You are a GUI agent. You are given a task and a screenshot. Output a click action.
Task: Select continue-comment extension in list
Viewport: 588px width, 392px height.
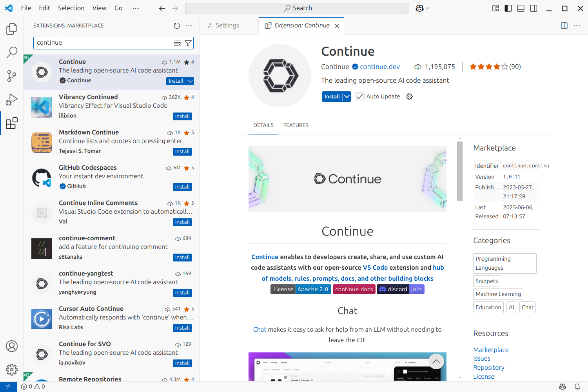pyautogui.click(x=111, y=248)
